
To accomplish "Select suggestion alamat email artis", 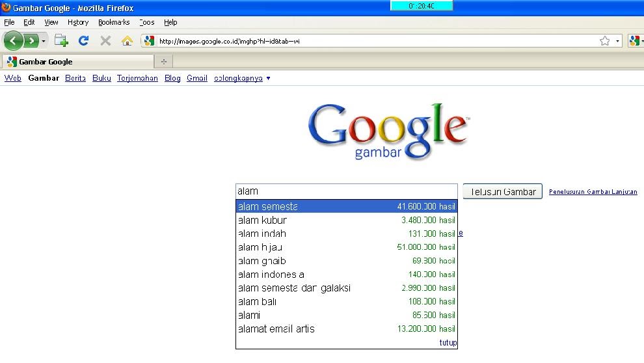I will tap(346, 329).
